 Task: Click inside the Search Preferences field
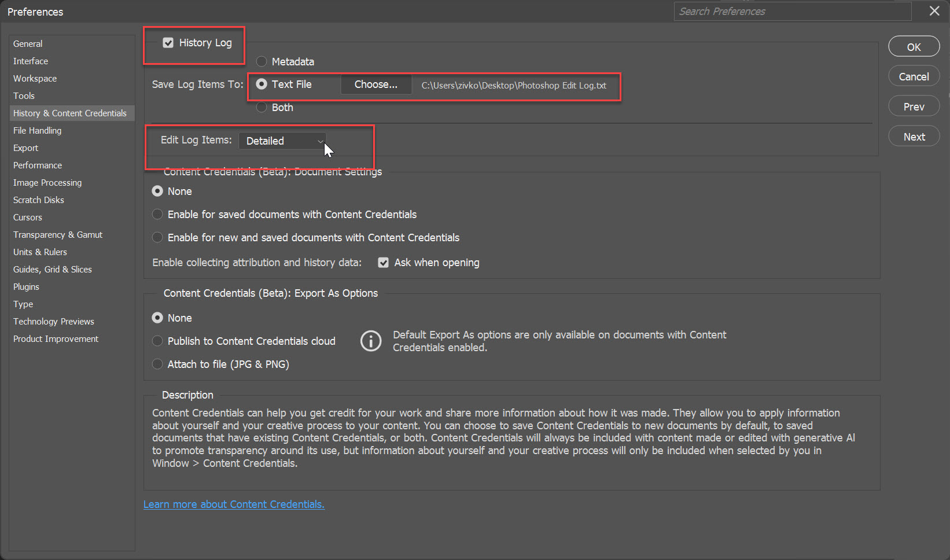point(792,11)
